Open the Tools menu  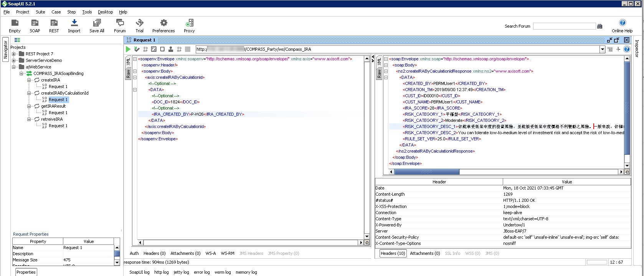[87, 12]
